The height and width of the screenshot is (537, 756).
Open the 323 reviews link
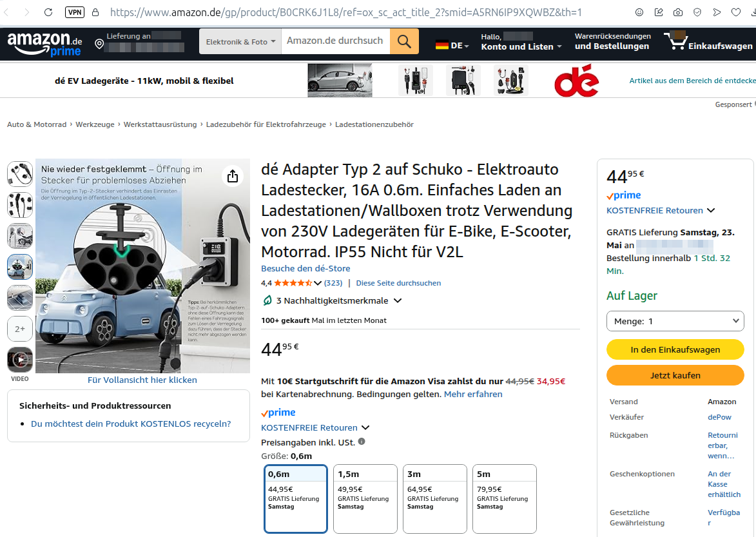click(333, 283)
